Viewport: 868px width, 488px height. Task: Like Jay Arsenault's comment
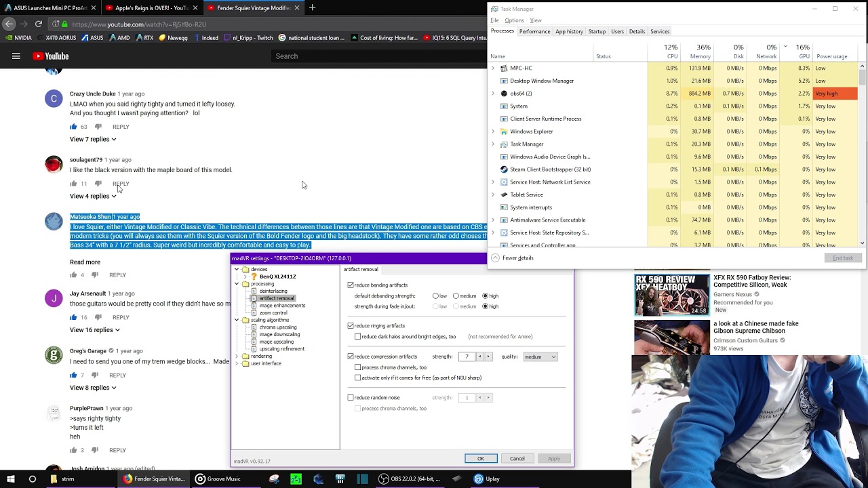tap(73, 317)
